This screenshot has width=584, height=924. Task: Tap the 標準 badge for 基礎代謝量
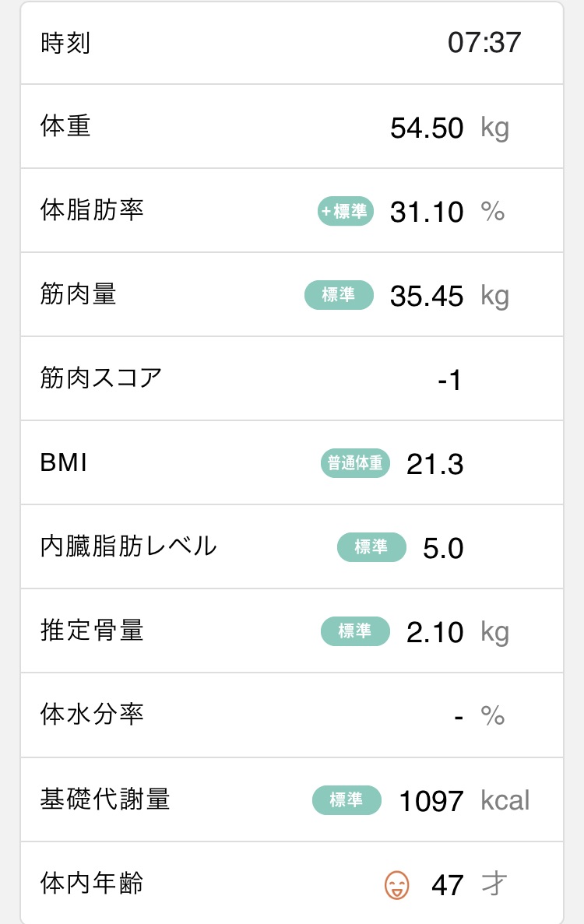(x=347, y=800)
